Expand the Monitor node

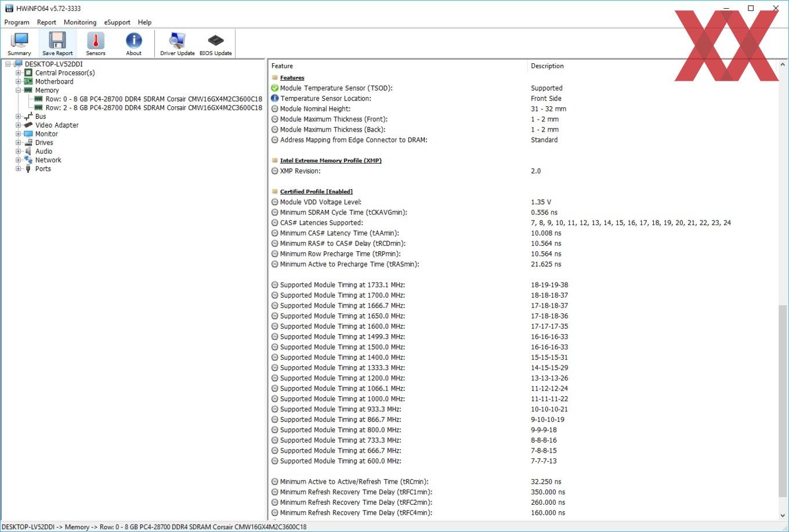coord(19,134)
